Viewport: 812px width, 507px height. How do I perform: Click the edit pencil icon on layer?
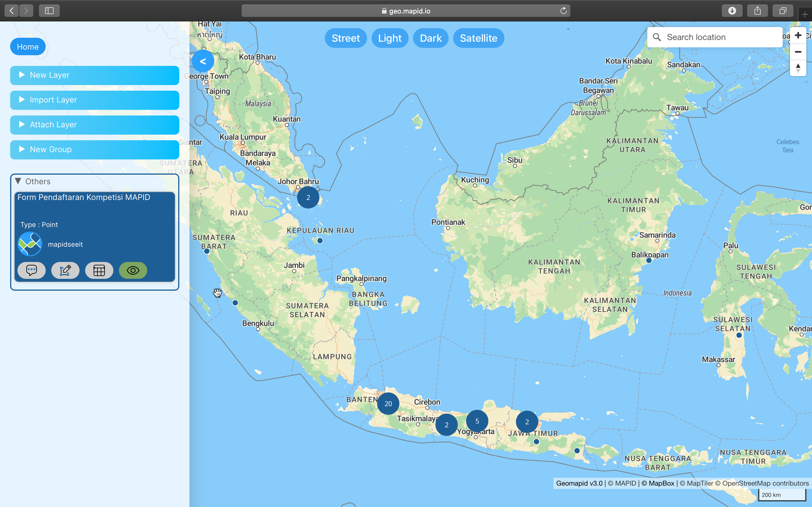point(65,270)
